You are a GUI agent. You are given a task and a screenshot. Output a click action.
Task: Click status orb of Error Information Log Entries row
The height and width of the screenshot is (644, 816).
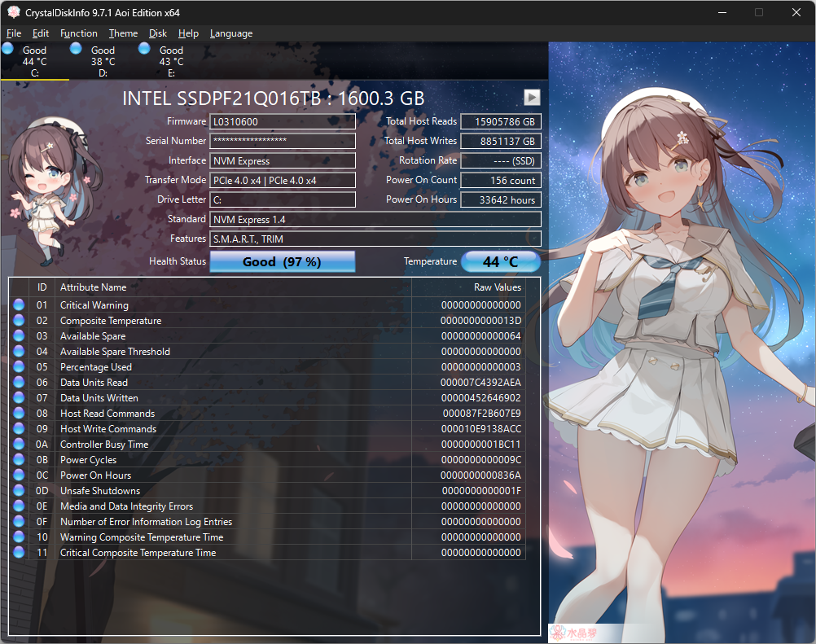19,521
